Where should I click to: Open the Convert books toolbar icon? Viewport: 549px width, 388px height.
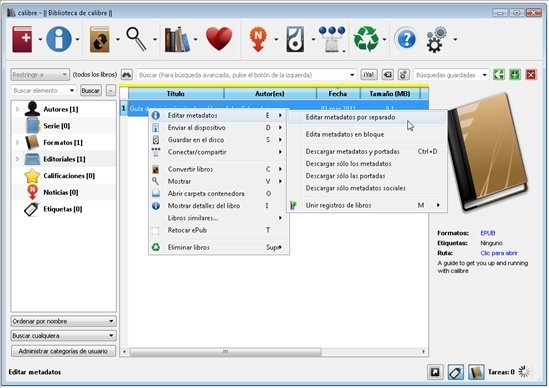(99, 39)
